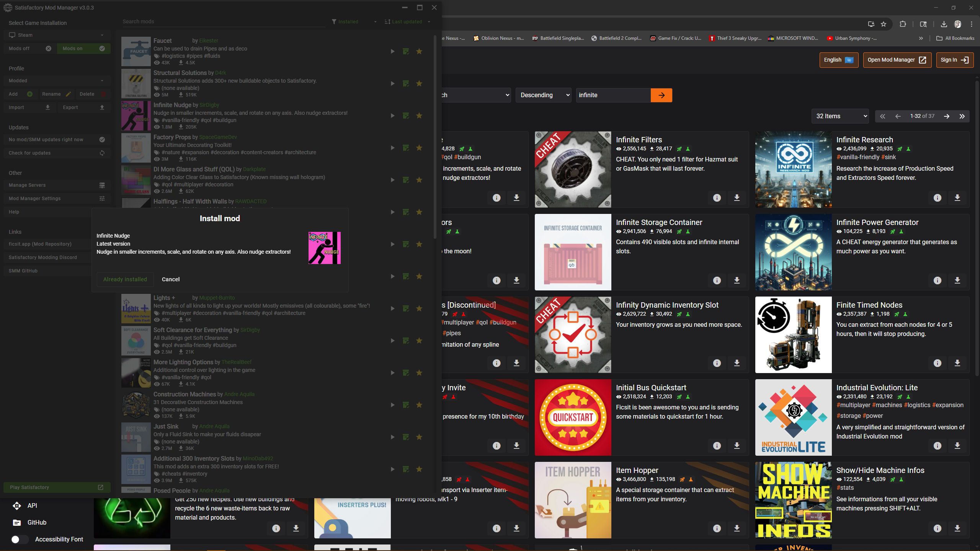Click the mod list vertical scrollbar
Viewport: 980px width, 551px height.
[x=435, y=138]
